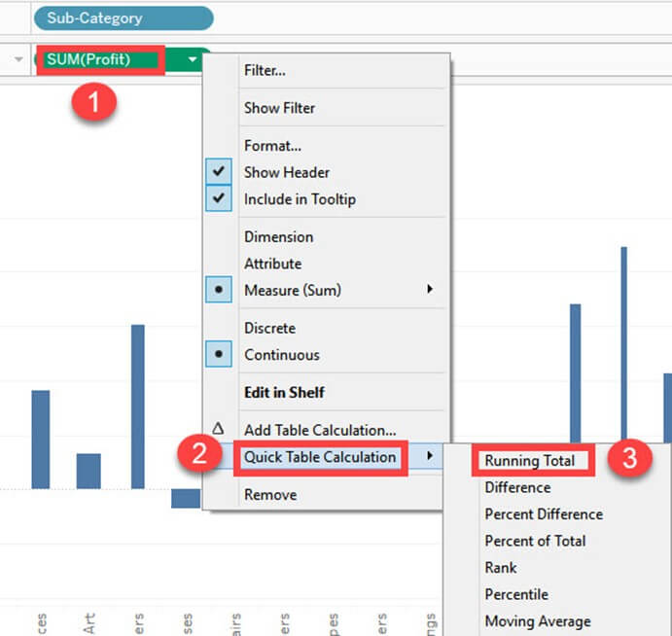Select the Continuous radio option
The width and height of the screenshot is (672, 636).
[x=220, y=355]
